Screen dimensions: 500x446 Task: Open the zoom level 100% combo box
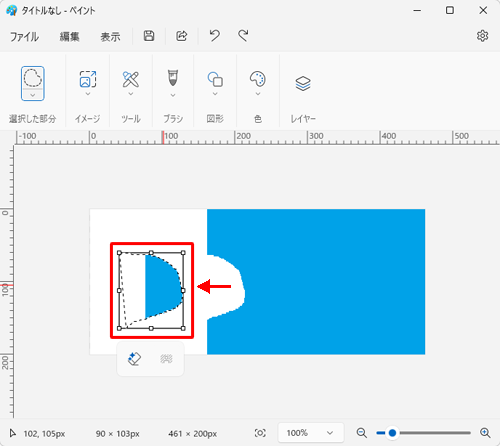[x=311, y=433]
